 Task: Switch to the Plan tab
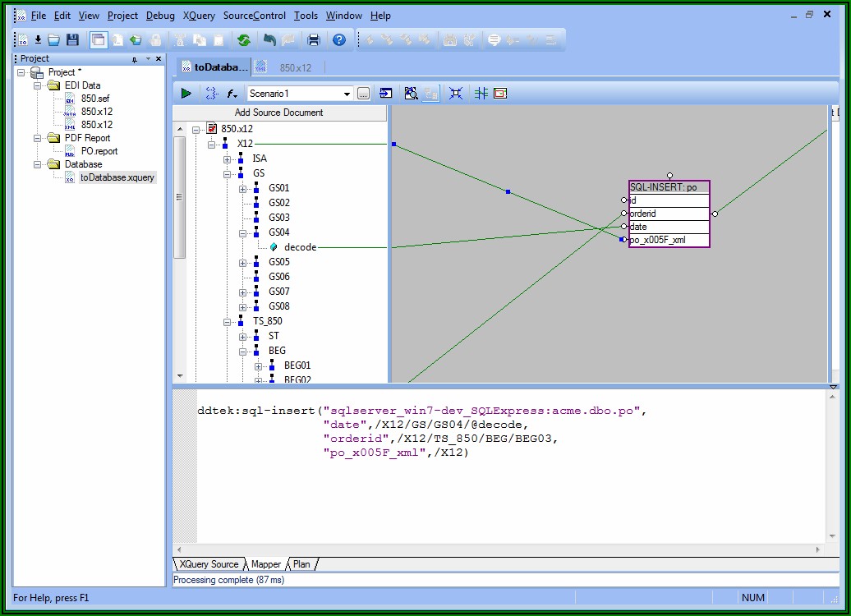(x=301, y=564)
